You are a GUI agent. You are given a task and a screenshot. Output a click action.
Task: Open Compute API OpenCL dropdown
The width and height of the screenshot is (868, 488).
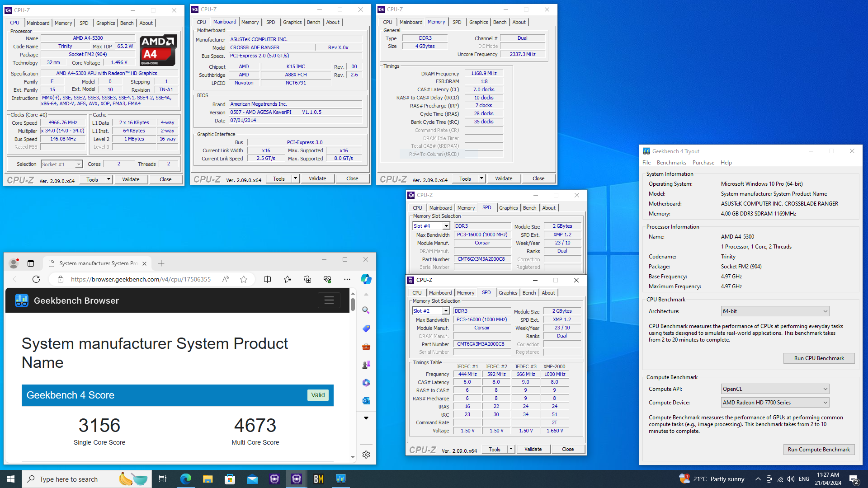point(775,389)
